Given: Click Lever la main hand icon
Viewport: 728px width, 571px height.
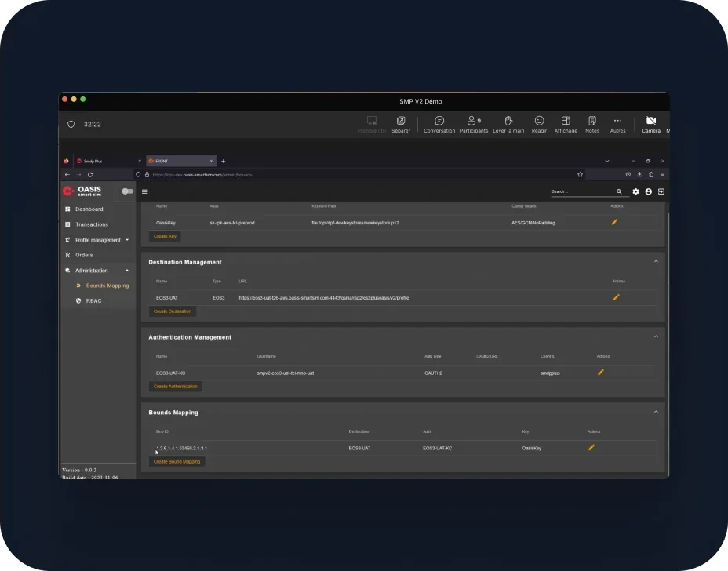Looking at the screenshot, I should [508, 125].
